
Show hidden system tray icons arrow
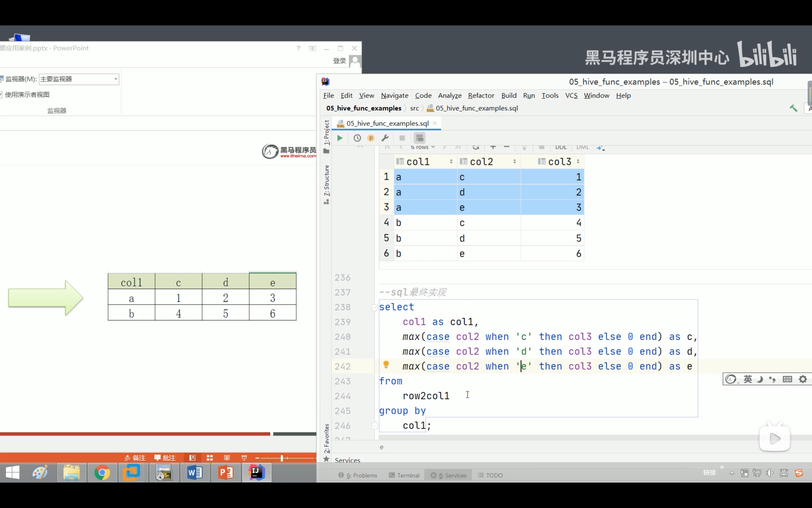732,473
